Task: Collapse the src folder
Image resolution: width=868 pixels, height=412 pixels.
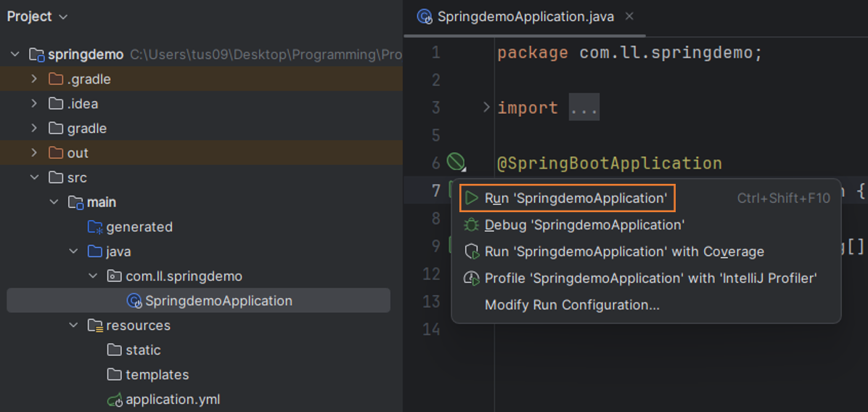Action: click(x=34, y=178)
